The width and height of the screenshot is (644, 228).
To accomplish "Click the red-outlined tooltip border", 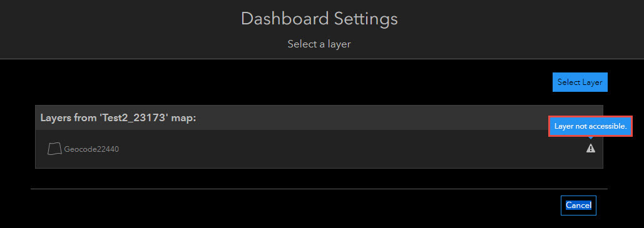I will pyautogui.click(x=590, y=117).
